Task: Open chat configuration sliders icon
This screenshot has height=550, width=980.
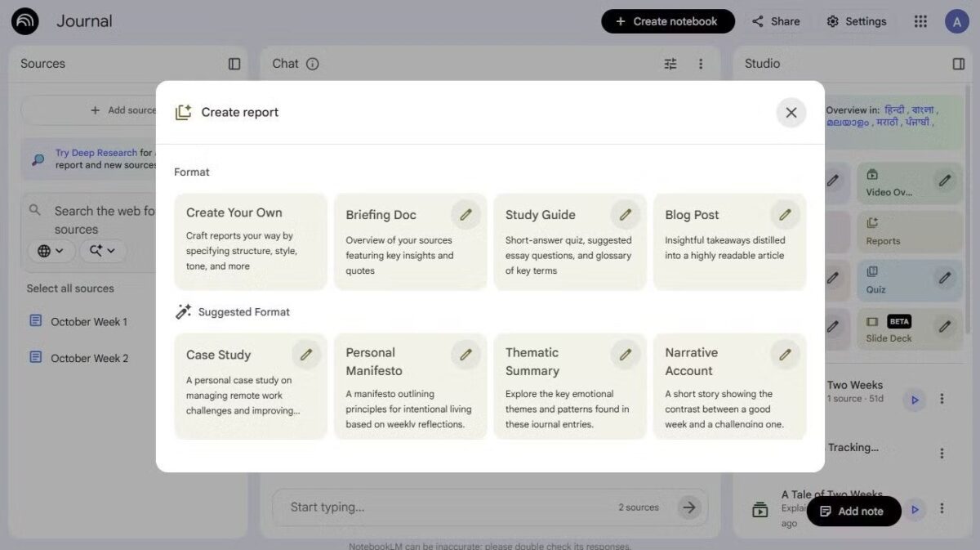Action: (670, 64)
